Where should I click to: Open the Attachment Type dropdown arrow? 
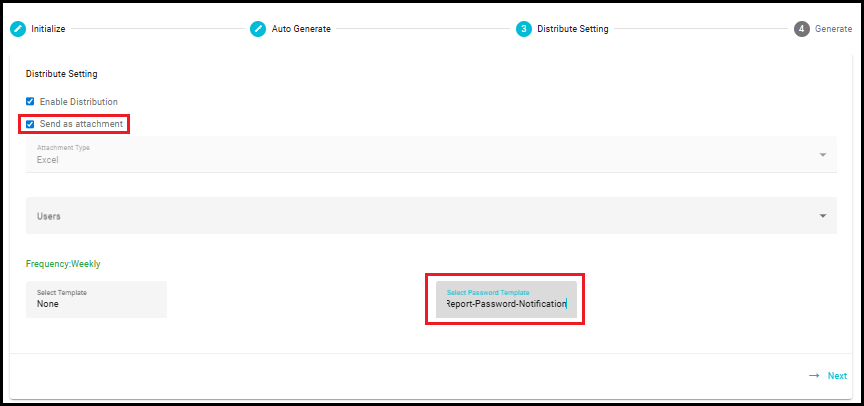(x=823, y=155)
